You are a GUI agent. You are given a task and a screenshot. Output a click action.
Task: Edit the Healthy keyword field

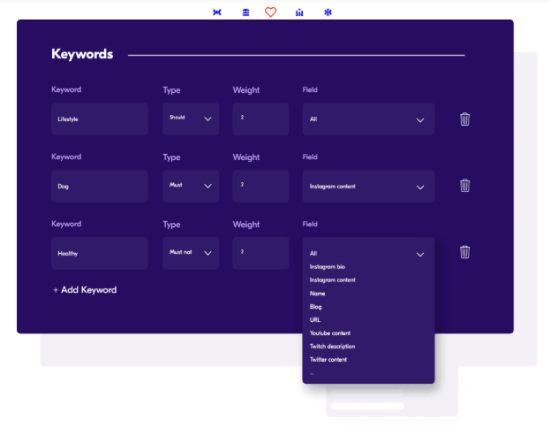(x=100, y=253)
